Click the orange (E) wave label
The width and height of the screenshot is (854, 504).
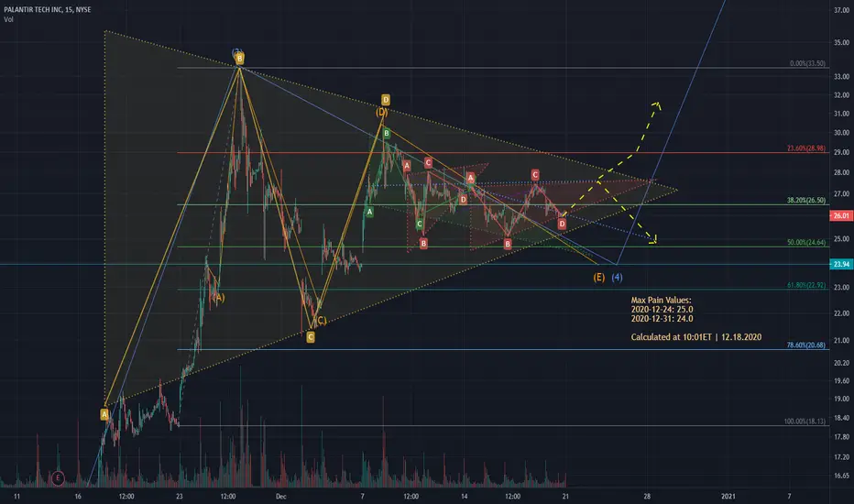(599, 278)
